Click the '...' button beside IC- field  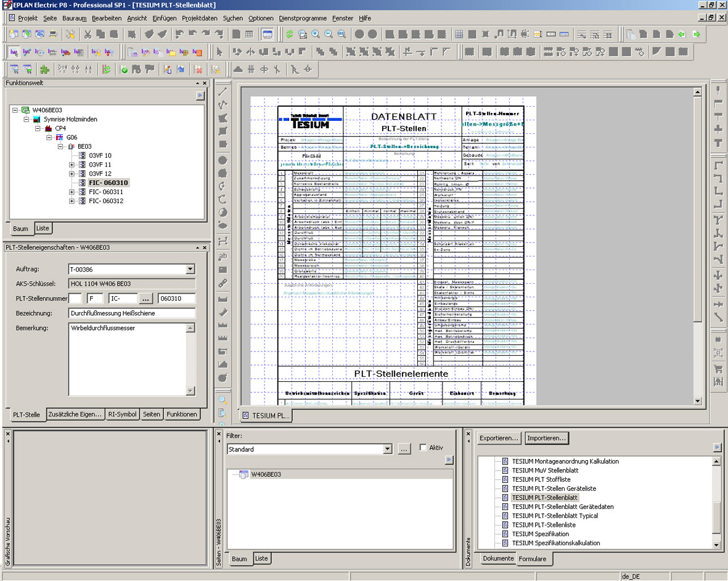pyautogui.click(x=145, y=299)
